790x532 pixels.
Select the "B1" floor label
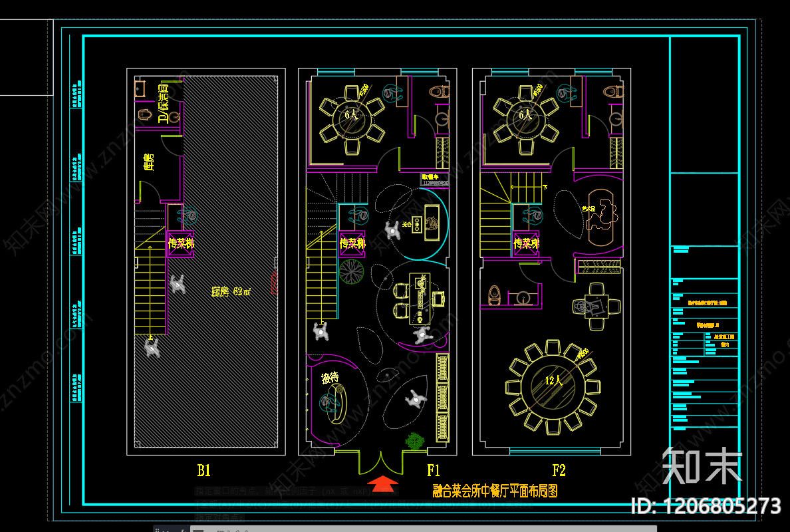(x=204, y=471)
